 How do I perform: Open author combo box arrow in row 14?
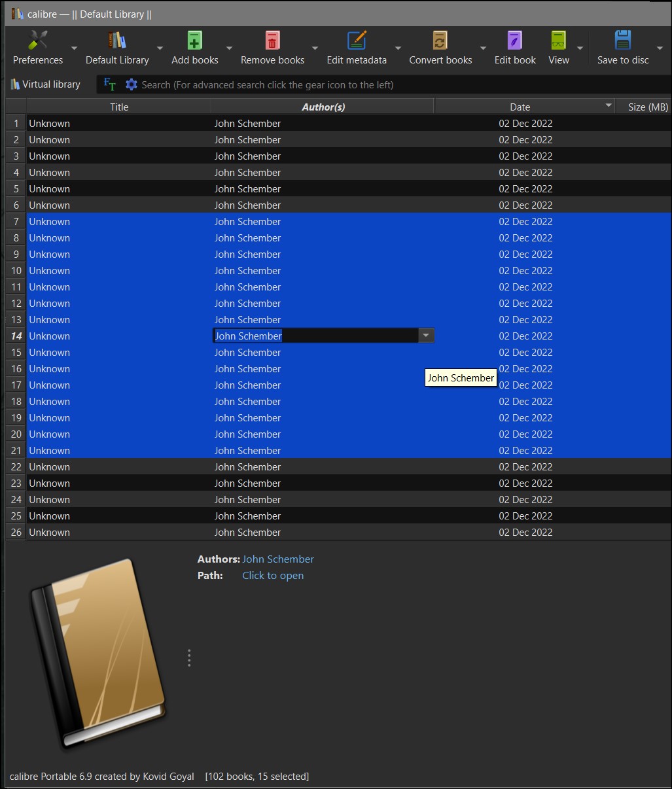coord(426,336)
